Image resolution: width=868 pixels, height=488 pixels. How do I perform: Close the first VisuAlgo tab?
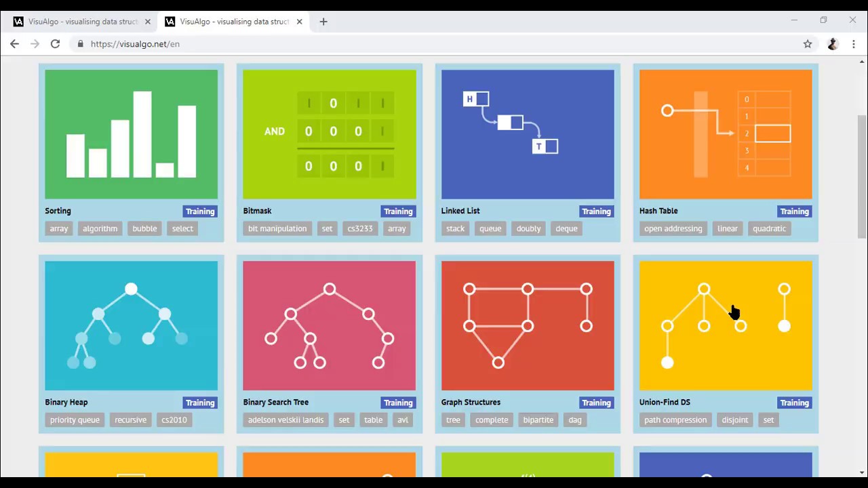pos(147,22)
